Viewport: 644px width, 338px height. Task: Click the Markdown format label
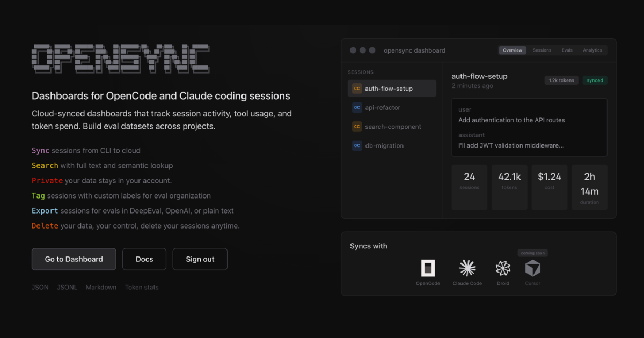101,288
